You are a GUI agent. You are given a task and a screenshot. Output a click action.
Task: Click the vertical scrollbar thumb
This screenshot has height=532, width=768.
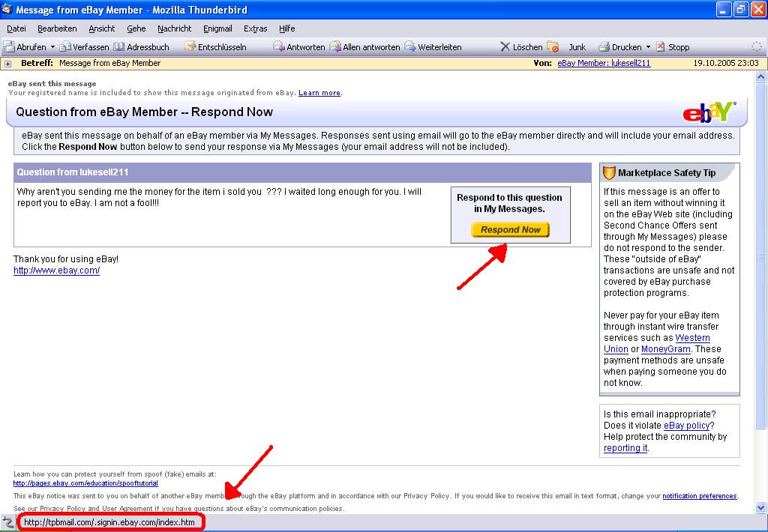(760, 255)
